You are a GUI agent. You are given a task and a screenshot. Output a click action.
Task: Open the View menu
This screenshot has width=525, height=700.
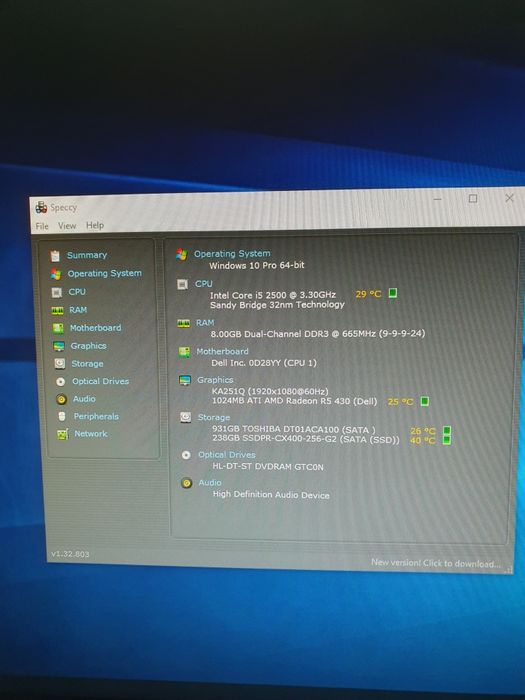tap(67, 226)
